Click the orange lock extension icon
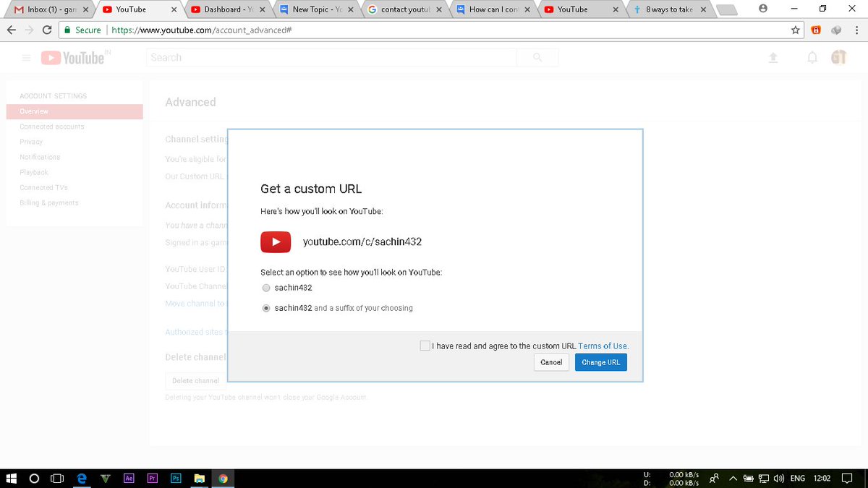 coord(817,30)
